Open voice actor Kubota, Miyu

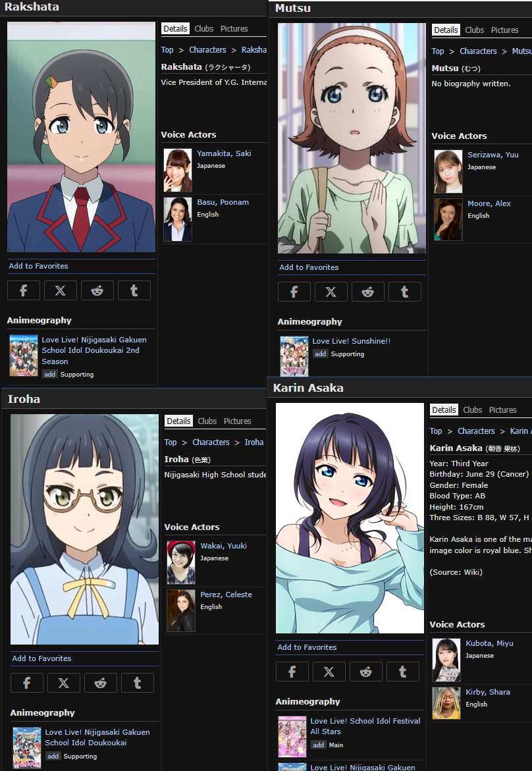(x=489, y=643)
